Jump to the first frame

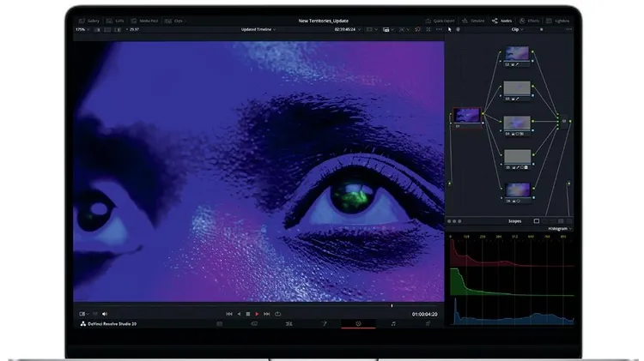228,314
